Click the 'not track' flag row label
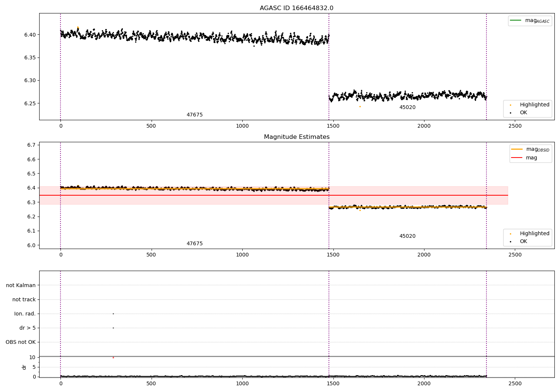Image resolution: width=560 pixels, height=392 pixels. [24, 299]
